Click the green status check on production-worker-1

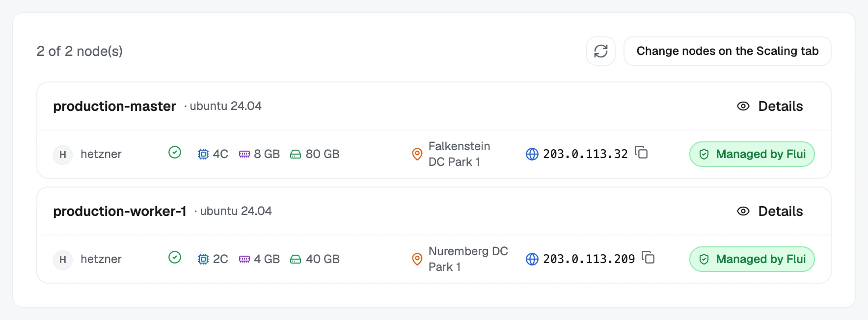pyautogui.click(x=175, y=258)
